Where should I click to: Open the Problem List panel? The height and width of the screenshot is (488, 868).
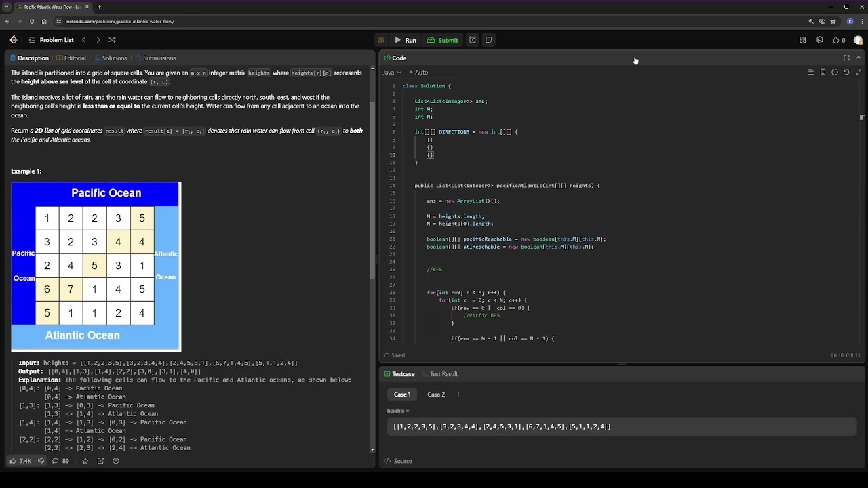51,40
